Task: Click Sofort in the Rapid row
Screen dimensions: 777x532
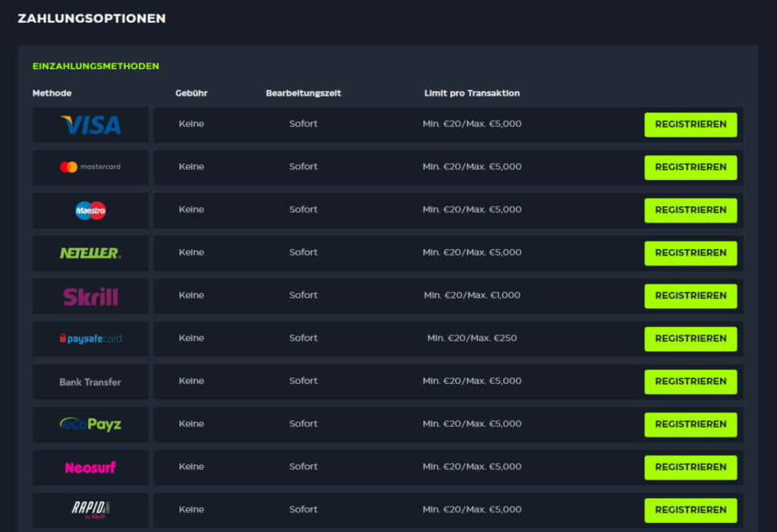Action: tap(304, 509)
